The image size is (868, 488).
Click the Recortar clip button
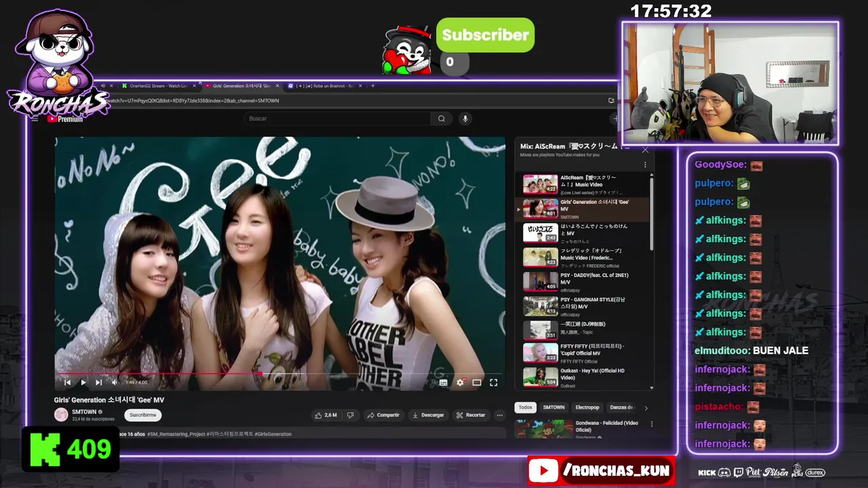tap(471, 415)
